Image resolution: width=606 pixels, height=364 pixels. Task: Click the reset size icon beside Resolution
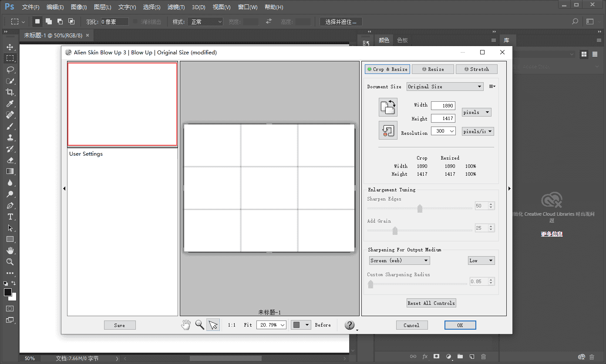point(388,130)
